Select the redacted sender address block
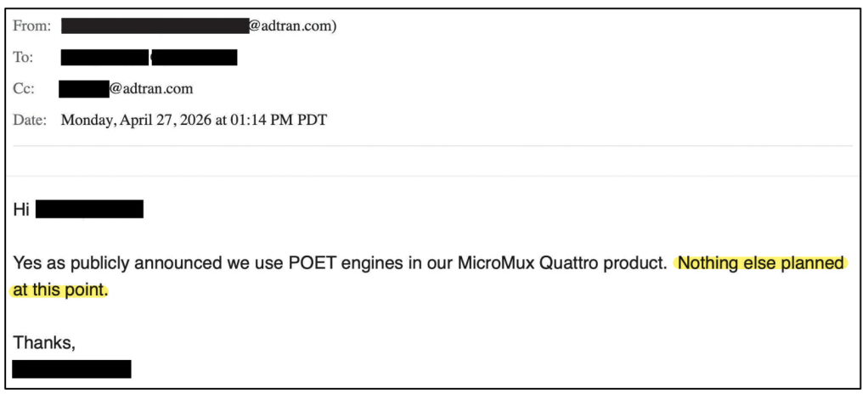Image resolution: width=868 pixels, height=394 pixels. (x=155, y=26)
